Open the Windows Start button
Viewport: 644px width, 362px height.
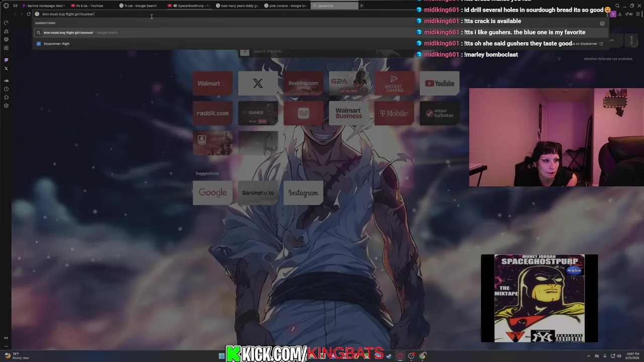(221, 356)
